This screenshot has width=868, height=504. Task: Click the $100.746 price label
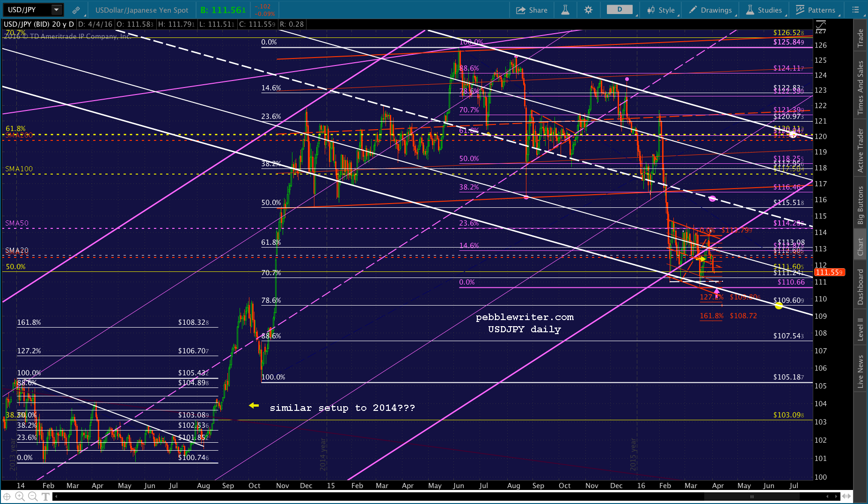pos(193,457)
